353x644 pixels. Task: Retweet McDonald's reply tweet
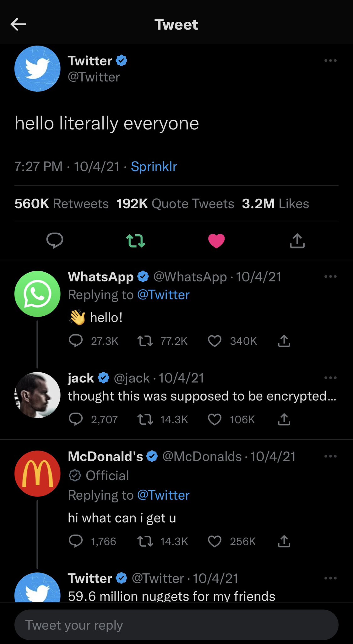click(x=145, y=541)
